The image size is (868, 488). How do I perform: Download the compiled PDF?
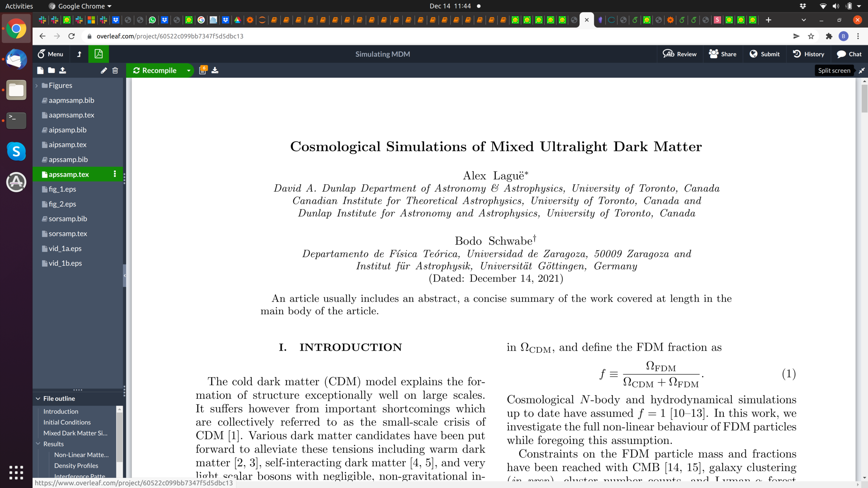point(215,70)
